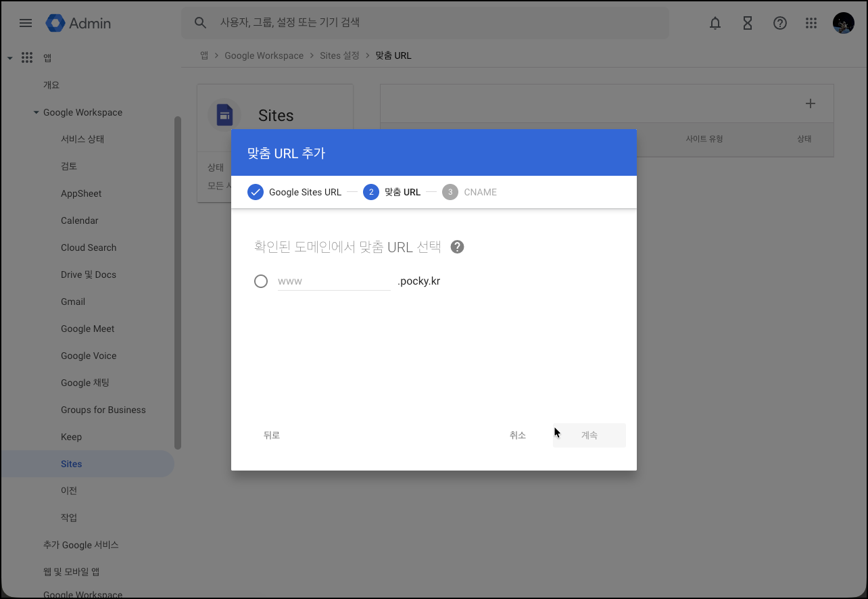This screenshot has width=868, height=599.
Task: Click Google Workspace breadcrumb link
Action: click(264, 55)
